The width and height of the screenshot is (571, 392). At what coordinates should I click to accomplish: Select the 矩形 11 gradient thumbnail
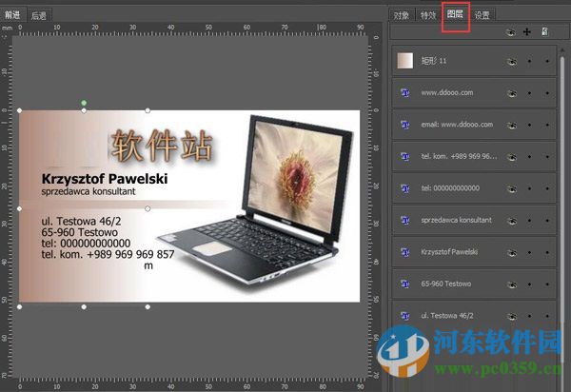[405, 61]
